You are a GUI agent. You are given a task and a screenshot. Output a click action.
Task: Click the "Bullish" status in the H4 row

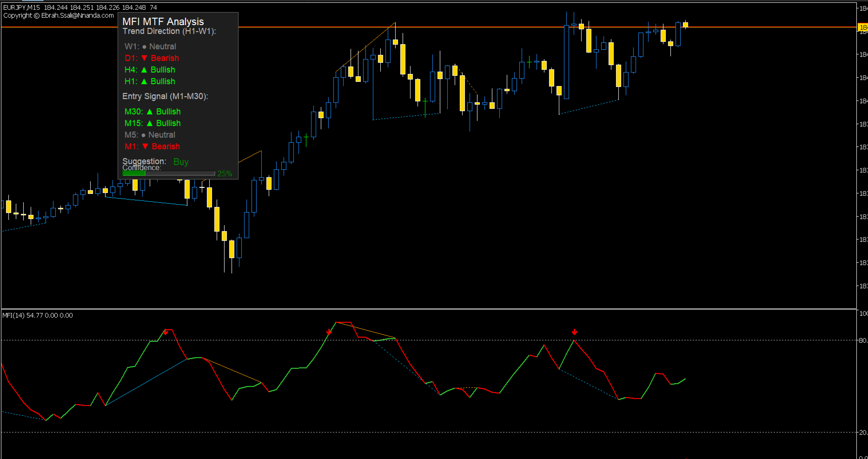[x=163, y=70]
